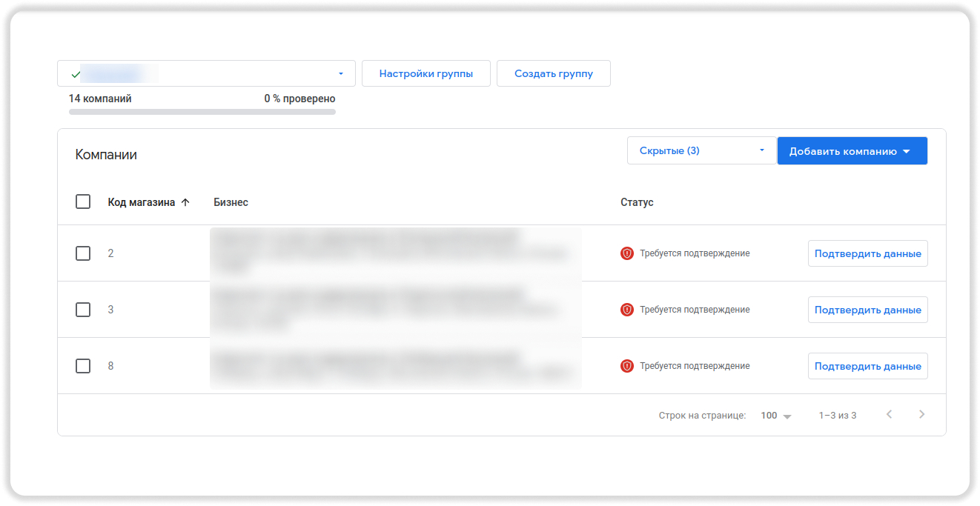The width and height of the screenshot is (980, 506).
Task: Open the Скрытые (3) filter dropdown
Action: 701,150
